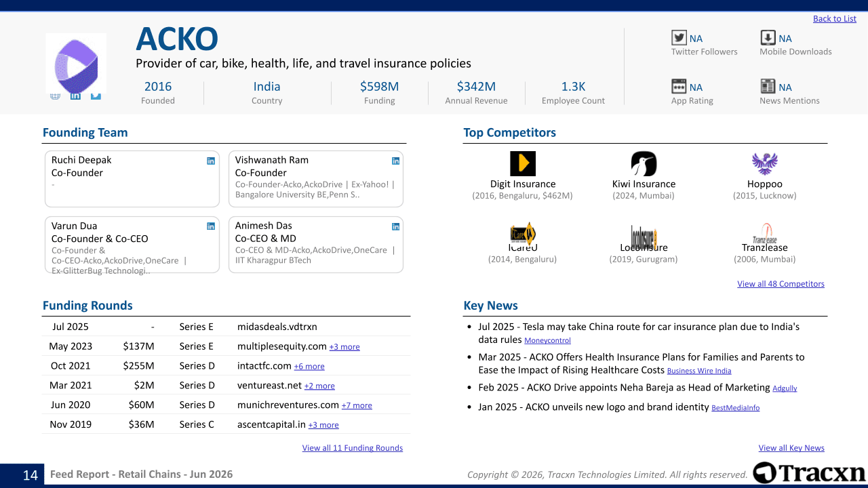
Task: Click the Tranzlease competitor name
Action: 765,248
